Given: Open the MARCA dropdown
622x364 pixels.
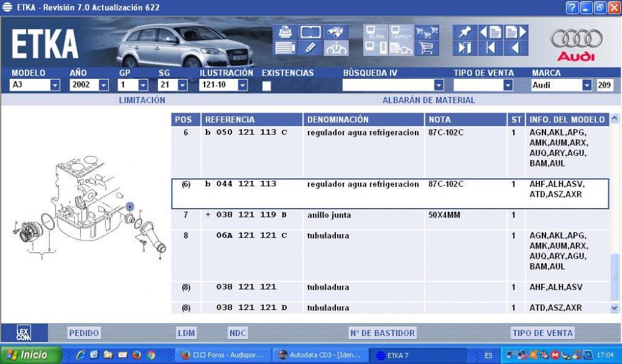Looking at the screenshot, I should point(587,85).
